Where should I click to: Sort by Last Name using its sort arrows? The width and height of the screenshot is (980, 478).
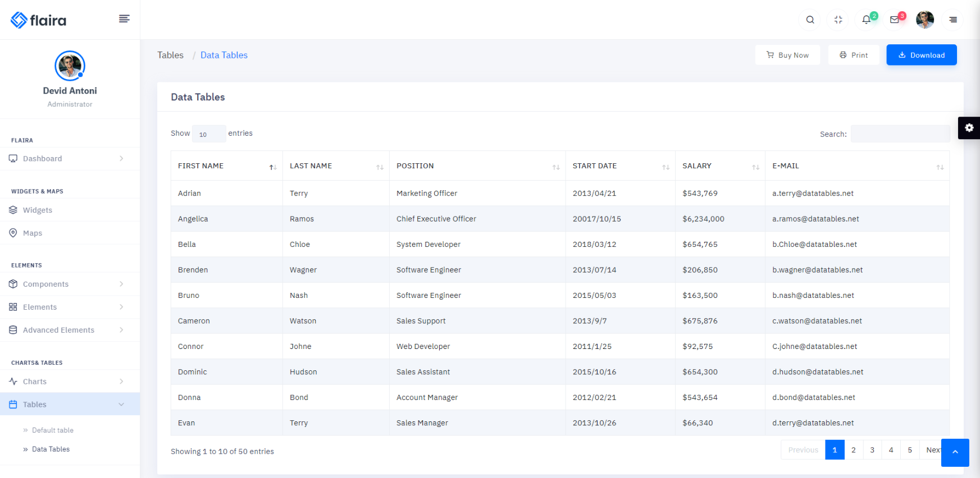[380, 167]
